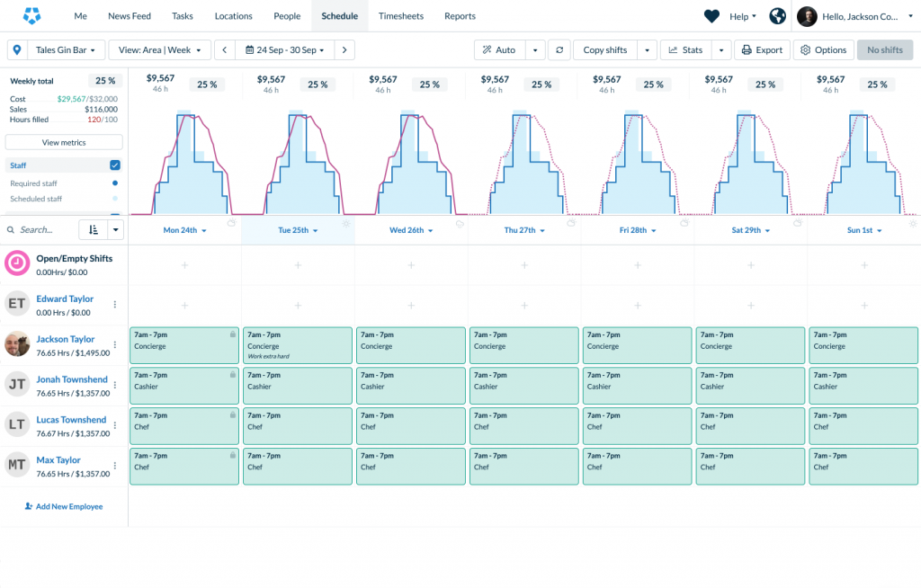Advance to next week with right arrow
The image size is (921, 588).
(x=345, y=50)
